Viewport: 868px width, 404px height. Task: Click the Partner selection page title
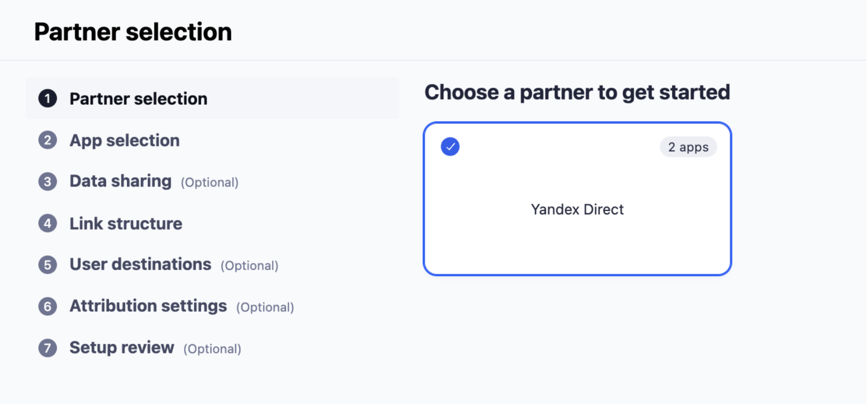coord(133,32)
